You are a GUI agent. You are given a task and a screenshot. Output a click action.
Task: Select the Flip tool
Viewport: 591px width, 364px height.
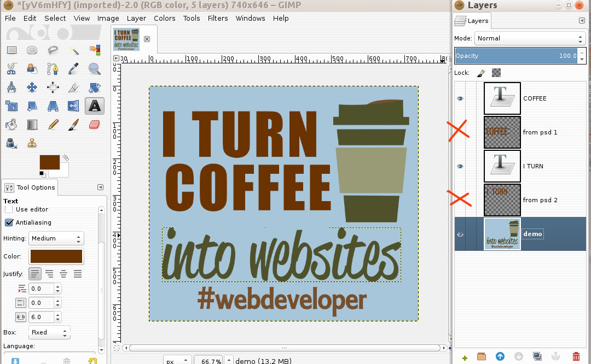click(74, 106)
